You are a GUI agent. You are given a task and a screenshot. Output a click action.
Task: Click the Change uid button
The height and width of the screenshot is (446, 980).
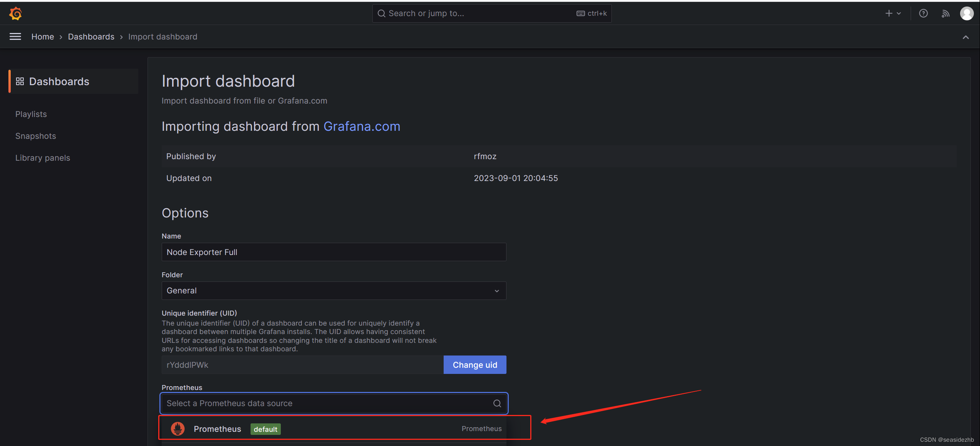[475, 365]
